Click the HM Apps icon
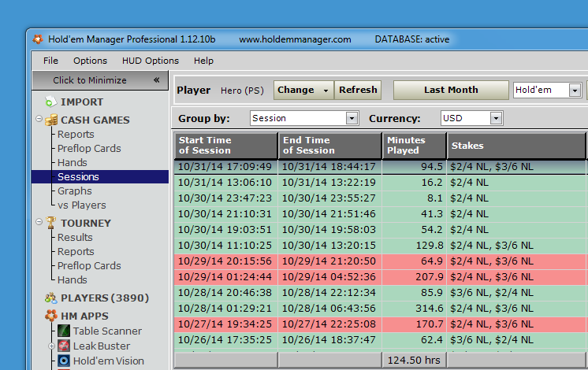The image size is (588, 370). 51,316
